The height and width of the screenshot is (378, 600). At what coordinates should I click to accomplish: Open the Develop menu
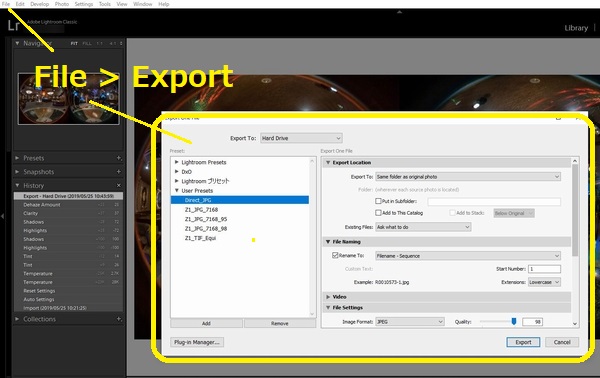pos(39,4)
